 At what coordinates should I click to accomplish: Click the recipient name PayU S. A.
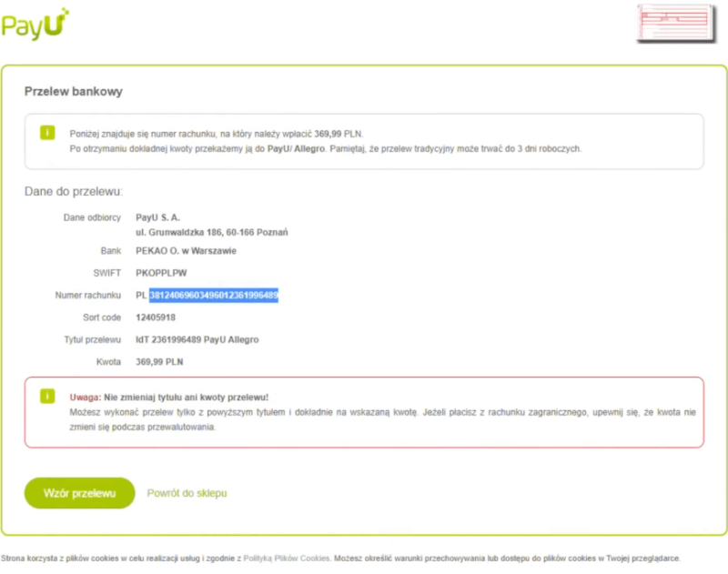tap(158, 217)
